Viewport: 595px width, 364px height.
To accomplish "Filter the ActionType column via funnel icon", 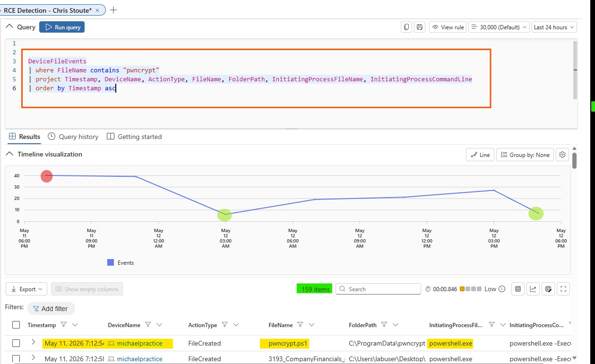I will (224, 325).
